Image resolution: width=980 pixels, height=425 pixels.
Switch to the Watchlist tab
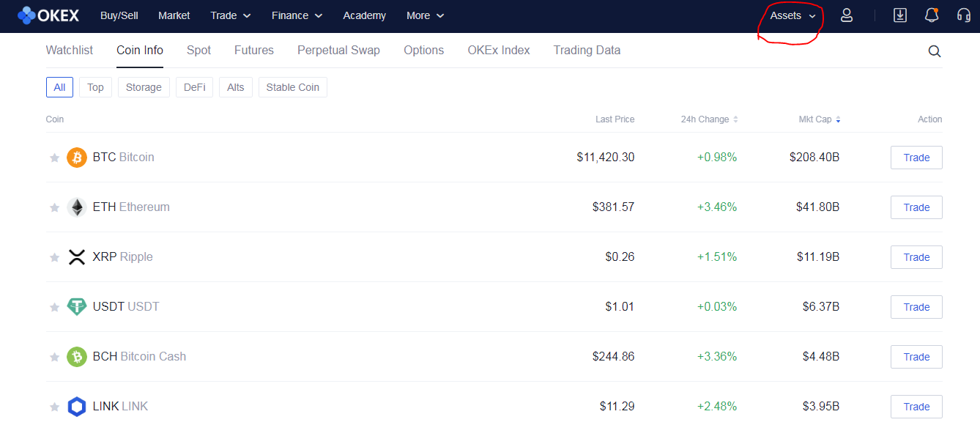coord(70,51)
